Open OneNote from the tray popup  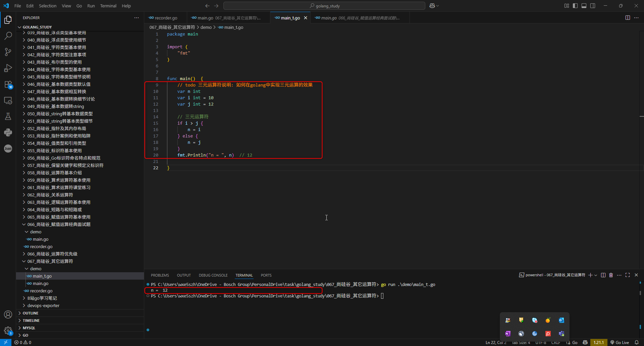[x=508, y=334]
